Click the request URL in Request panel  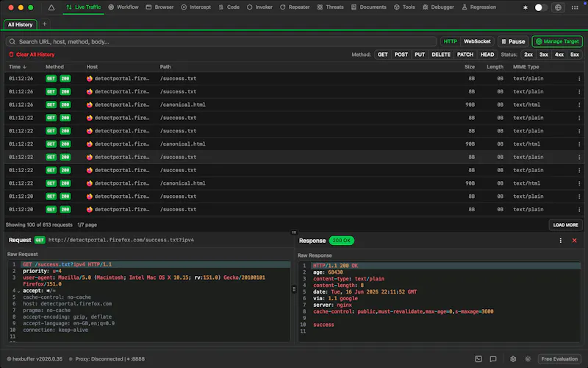click(x=121, y=240)
